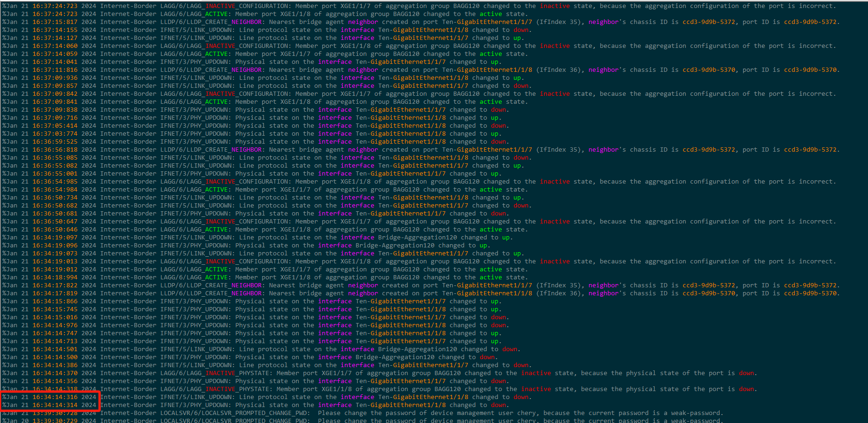Select the 16:36:55:082 timestamp

tap(55, 166)
